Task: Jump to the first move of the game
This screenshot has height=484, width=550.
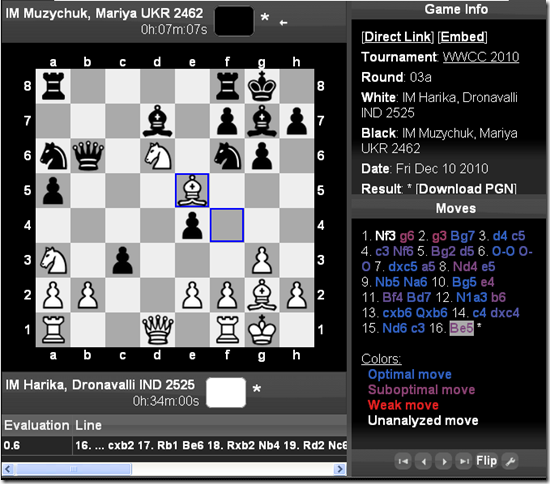Action: (403, 461)
